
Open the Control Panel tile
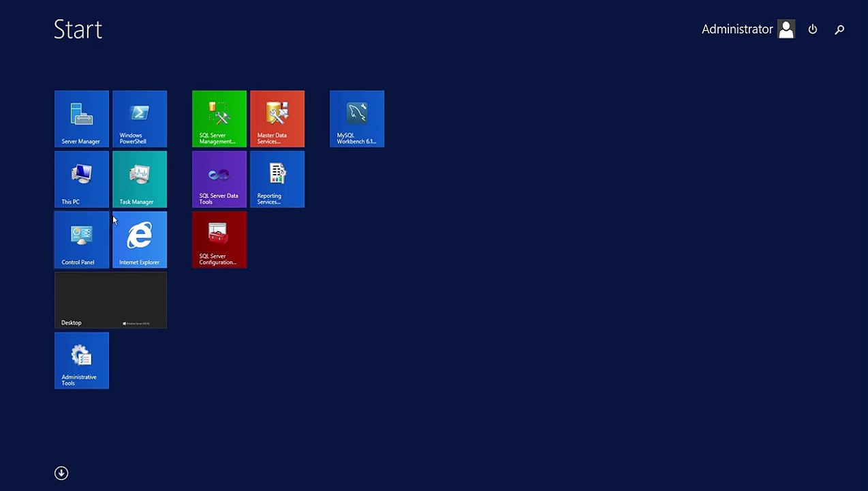click(82, 240)
